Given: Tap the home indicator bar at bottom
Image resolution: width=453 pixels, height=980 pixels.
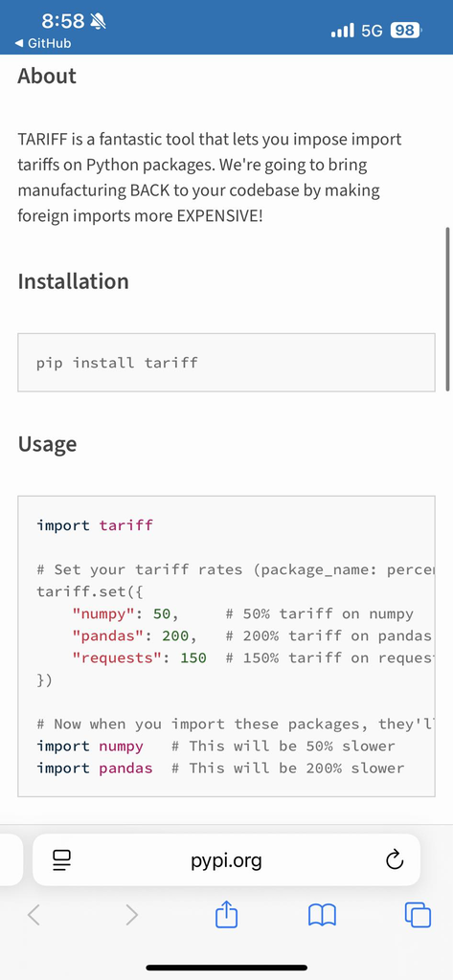Looking at the screenshot, I should (226, 968).
